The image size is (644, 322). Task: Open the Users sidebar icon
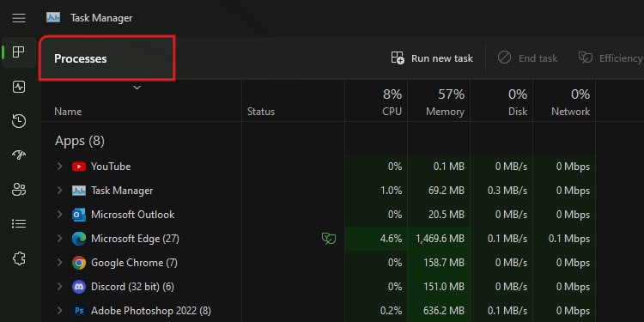[19, 190]
